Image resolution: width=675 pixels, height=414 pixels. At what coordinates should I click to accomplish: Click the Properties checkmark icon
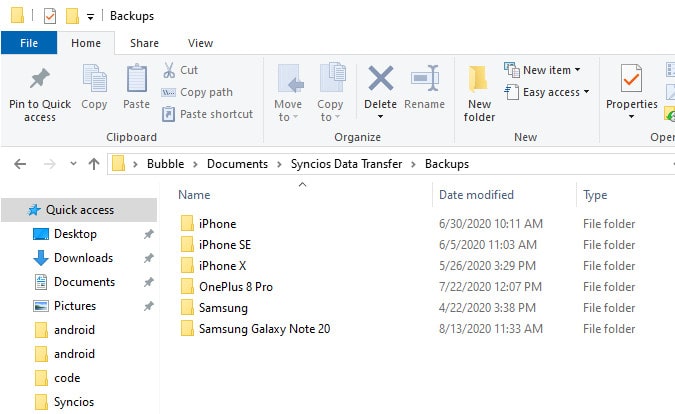631,78
